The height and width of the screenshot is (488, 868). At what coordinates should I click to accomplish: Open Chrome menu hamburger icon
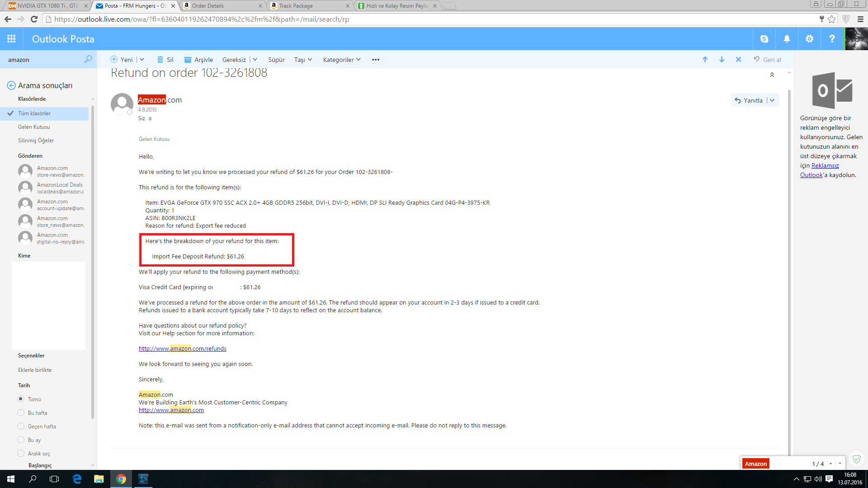pyautogui.click(x=860, y=19)
